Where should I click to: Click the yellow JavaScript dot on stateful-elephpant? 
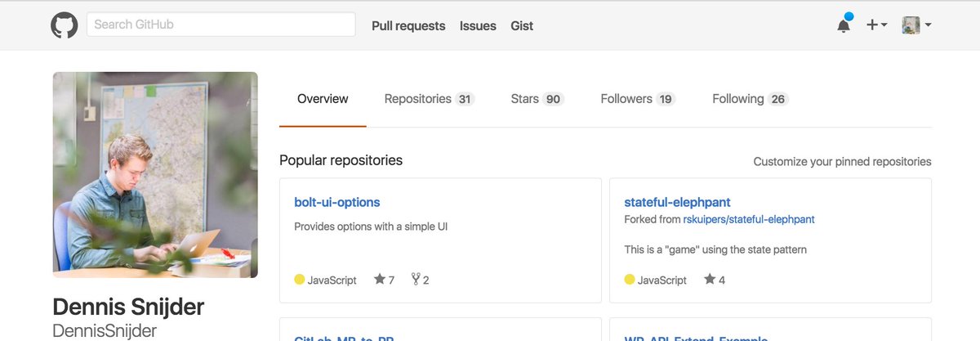pos(630,280)
